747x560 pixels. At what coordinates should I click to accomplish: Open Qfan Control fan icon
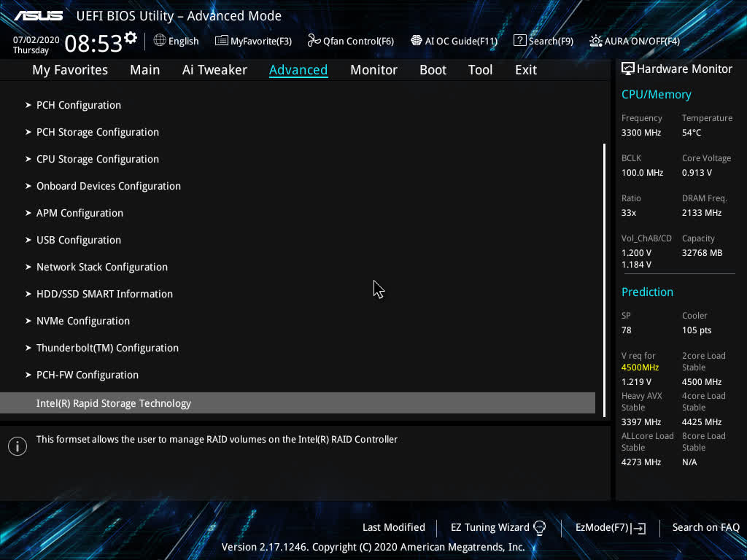(x=314, y=41)
